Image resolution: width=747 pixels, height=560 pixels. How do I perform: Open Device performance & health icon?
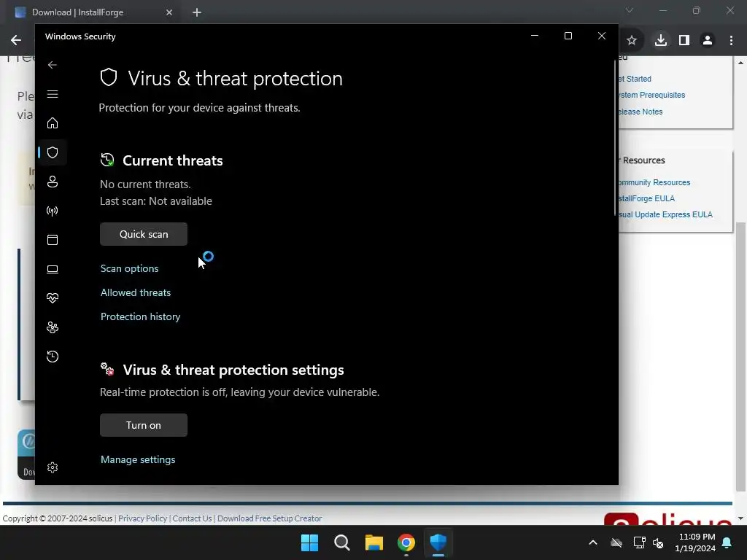point(53,298)
